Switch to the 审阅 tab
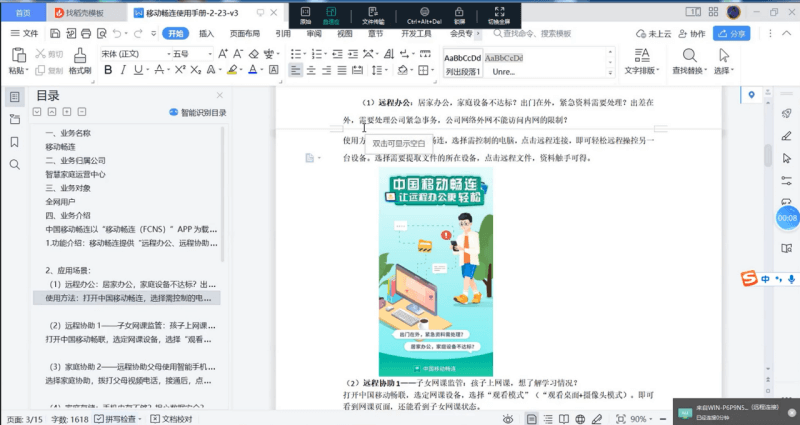Image resolution: width=800 pixels, height=425 pixels. click(x=314, y=34)
